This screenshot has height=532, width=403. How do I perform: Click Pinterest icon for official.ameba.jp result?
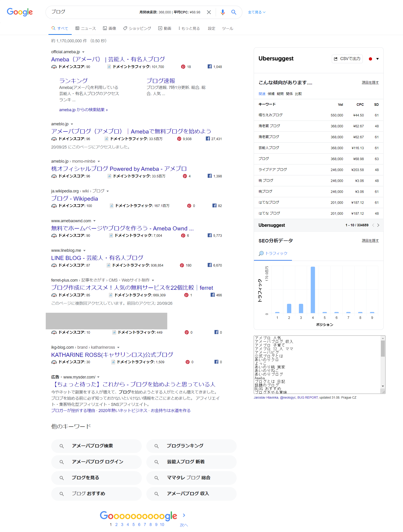tap(183, 67)
